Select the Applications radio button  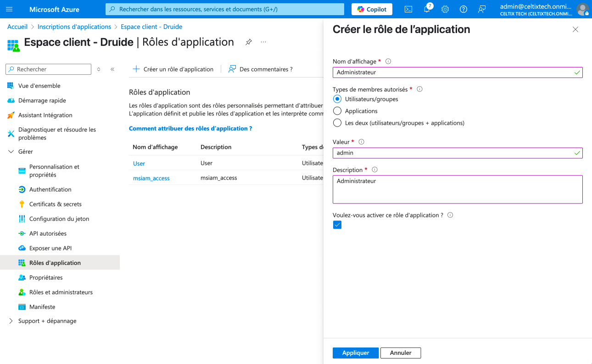coord(337,111)
